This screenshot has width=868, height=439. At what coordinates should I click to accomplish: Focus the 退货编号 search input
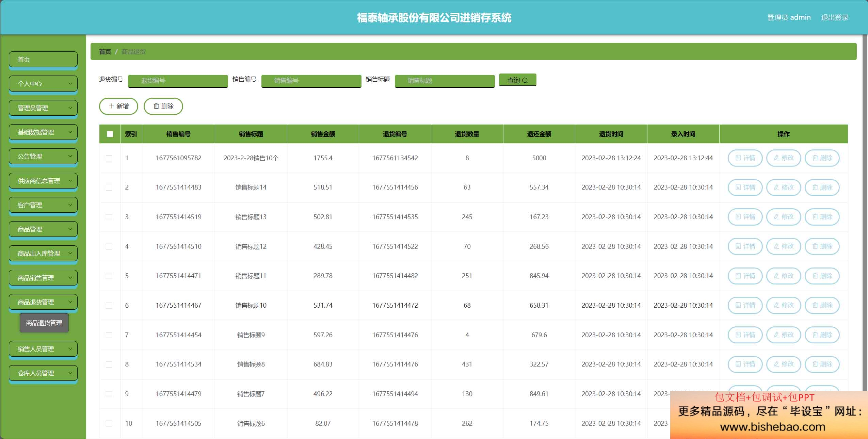178,81
